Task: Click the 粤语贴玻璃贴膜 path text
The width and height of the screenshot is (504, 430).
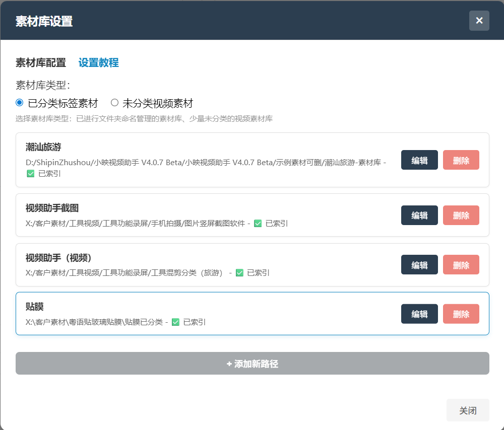Action: [x=95, y=322]
